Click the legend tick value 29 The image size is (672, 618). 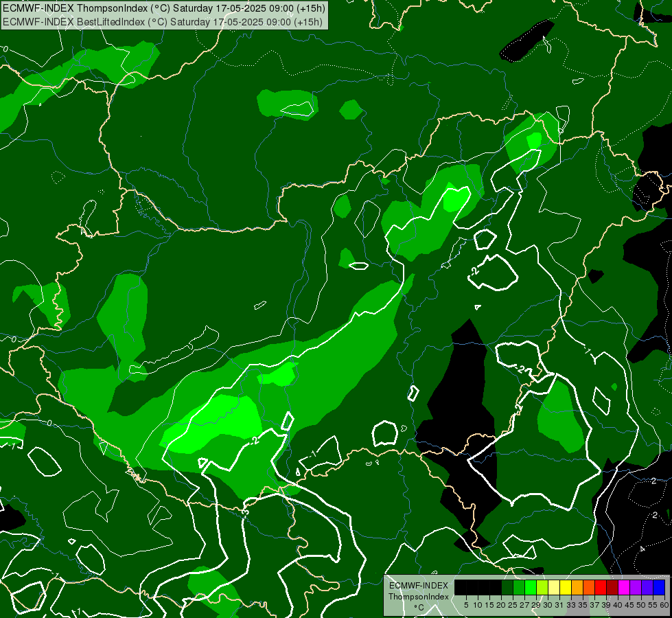(536, 605)
